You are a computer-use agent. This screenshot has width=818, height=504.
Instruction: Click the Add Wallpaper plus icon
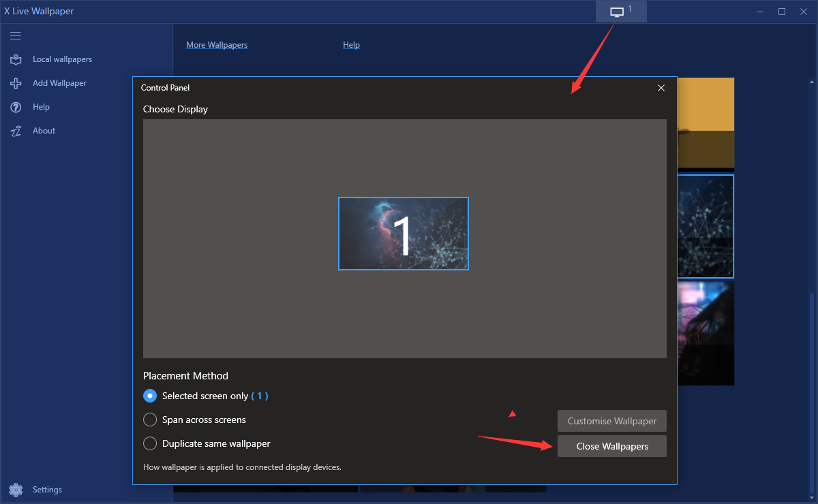(x=16, y=83)
